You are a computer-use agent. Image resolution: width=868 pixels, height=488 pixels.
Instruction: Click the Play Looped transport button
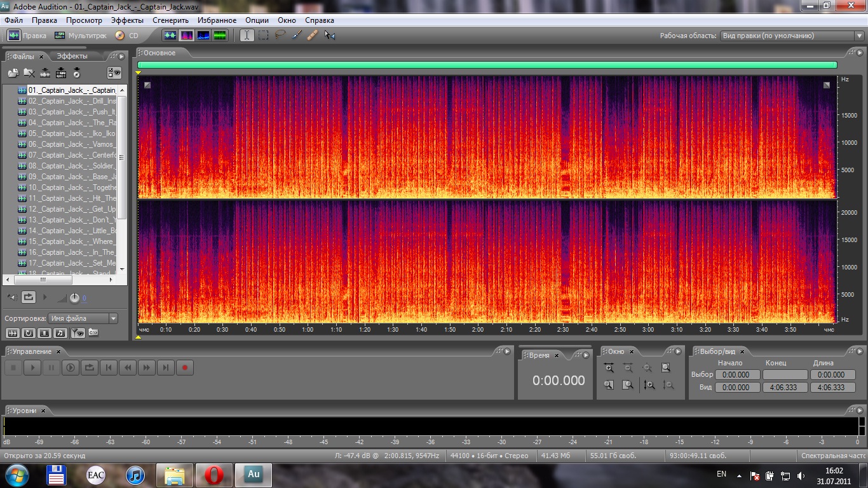pyautogui.click(x=90, y=367)
